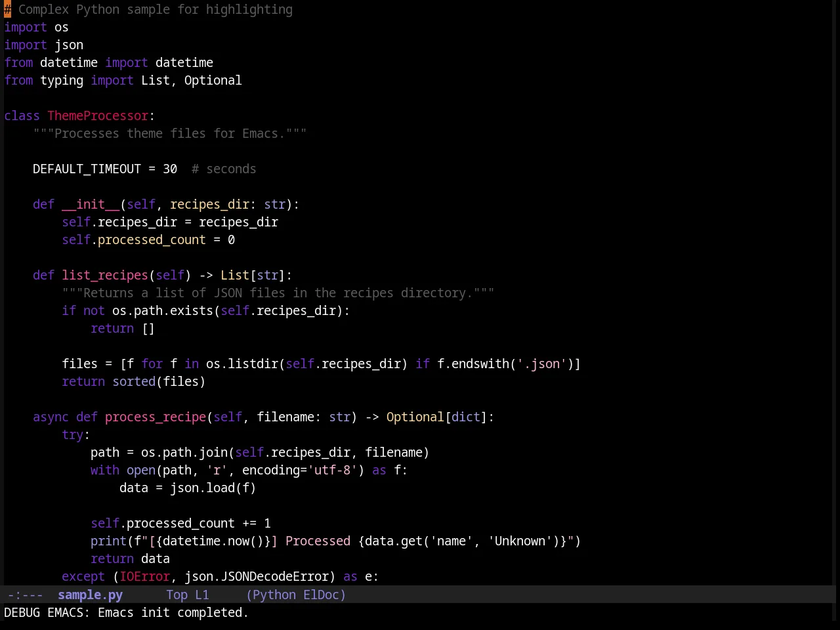Click the Top position indicator in mode line

click(x=177, y=595)
